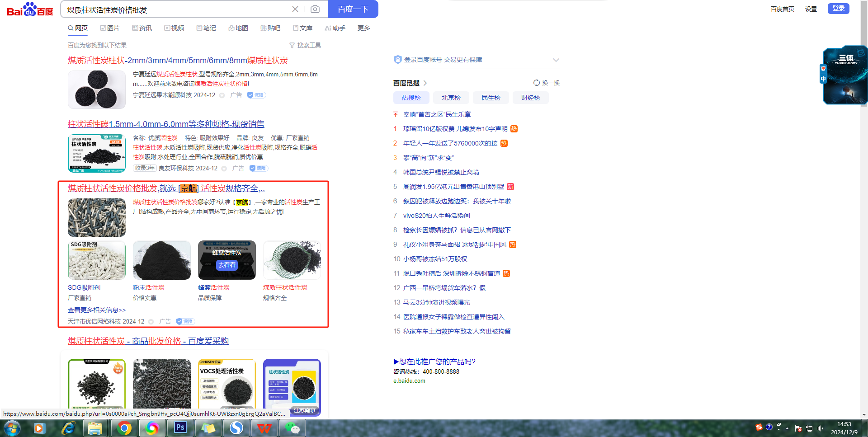This screenshot has width=868, height=437.
Task: Click the Sogou input method tray icon
Action: (x=759, y=427)
